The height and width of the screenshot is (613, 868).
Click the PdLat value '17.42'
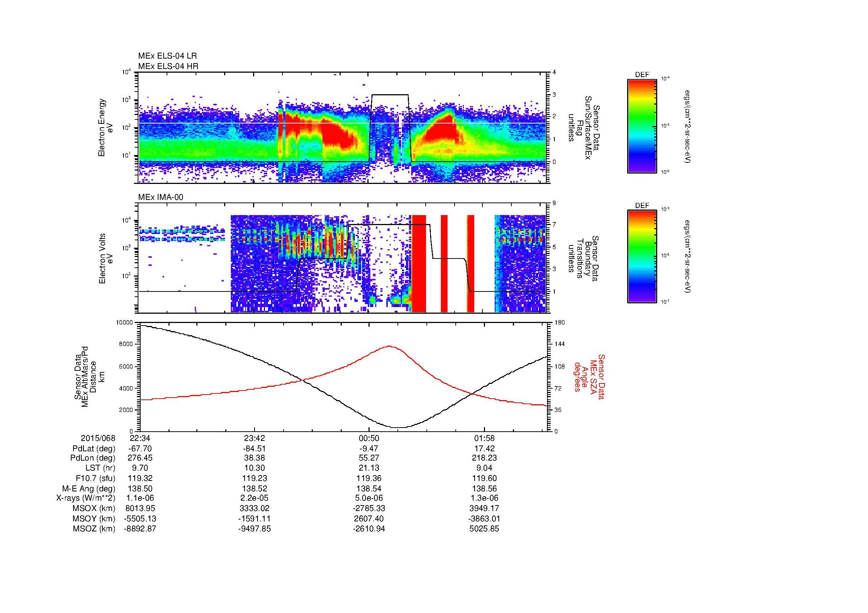coord(484,449)
